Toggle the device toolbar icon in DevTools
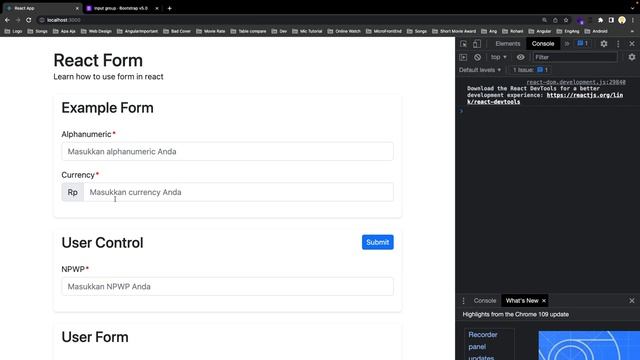This screenshot has height=360, width=640. [476, 44]
